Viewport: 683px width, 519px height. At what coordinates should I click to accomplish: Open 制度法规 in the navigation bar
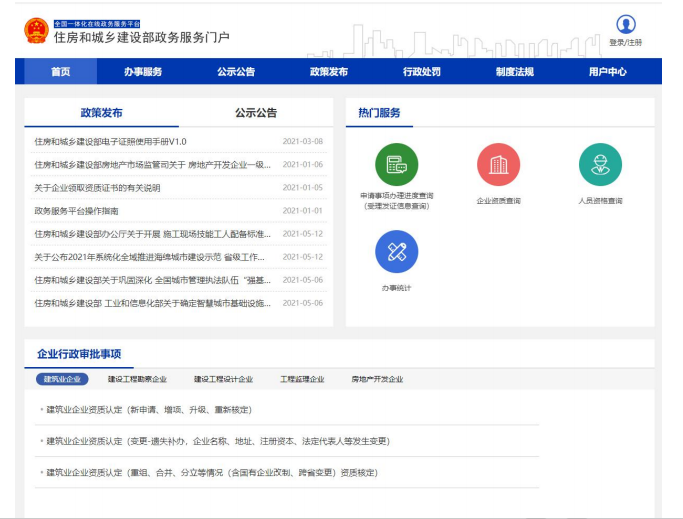(x=514, y=72)
